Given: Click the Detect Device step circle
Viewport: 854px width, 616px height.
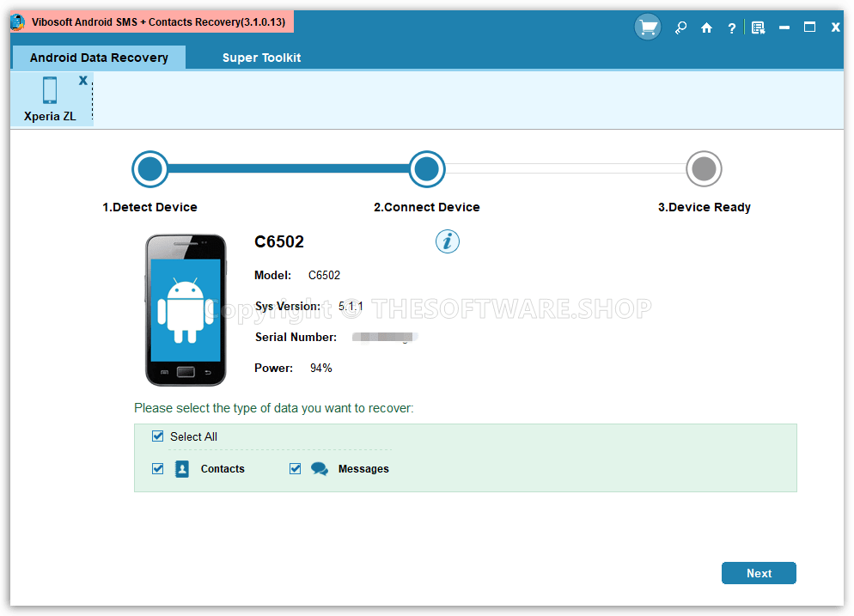Looking at the screenshot, I should coord(149,169).
